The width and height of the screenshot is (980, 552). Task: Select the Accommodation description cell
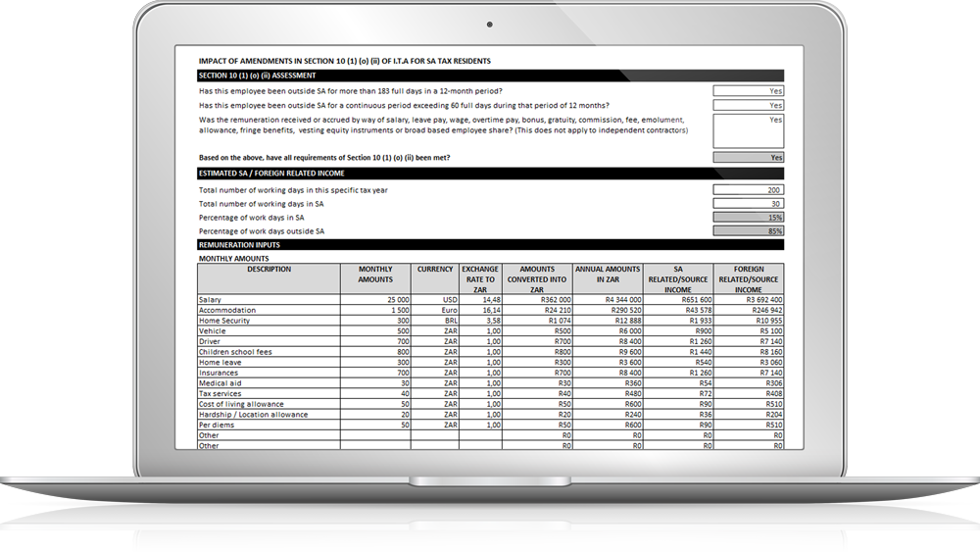[x=269, y=310]
